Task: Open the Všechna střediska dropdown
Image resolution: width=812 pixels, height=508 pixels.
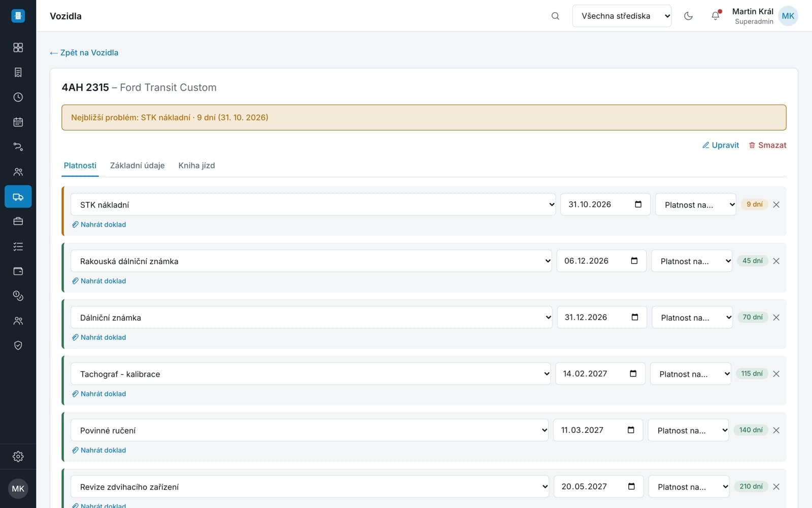Action: (x=622, y=16)
